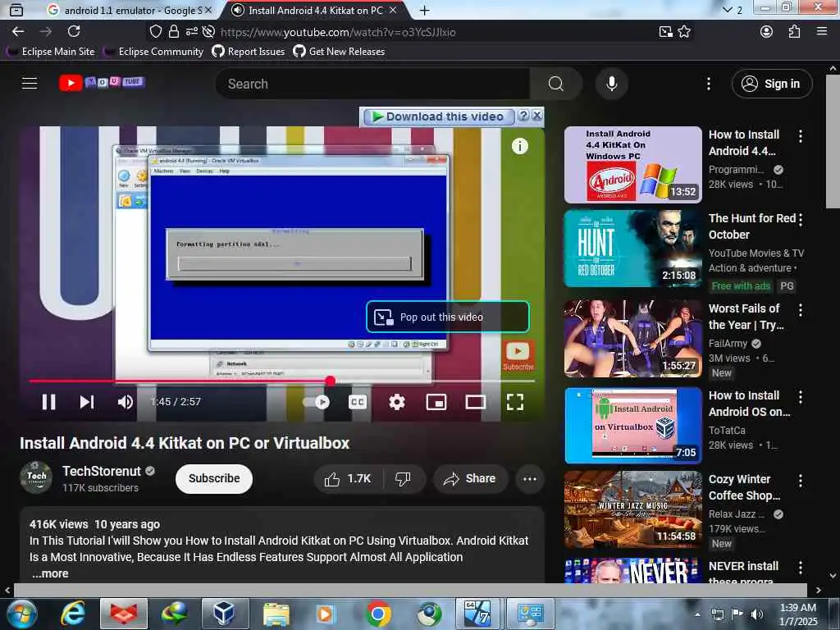Close the Download this video bar
The width and height of the screenshot is (840, 630).
pyautogui.click(x=536, y=116)
